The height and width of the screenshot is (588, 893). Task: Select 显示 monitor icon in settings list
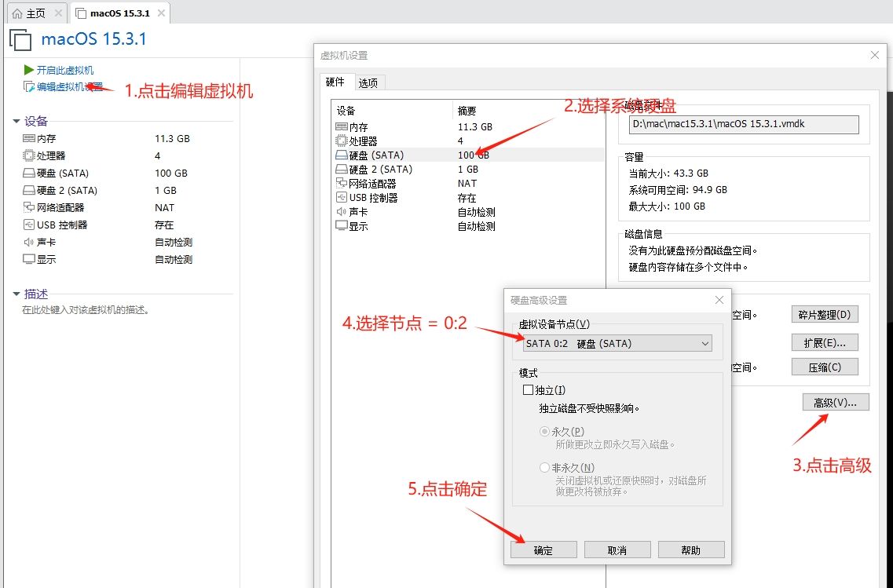point(341,226)
